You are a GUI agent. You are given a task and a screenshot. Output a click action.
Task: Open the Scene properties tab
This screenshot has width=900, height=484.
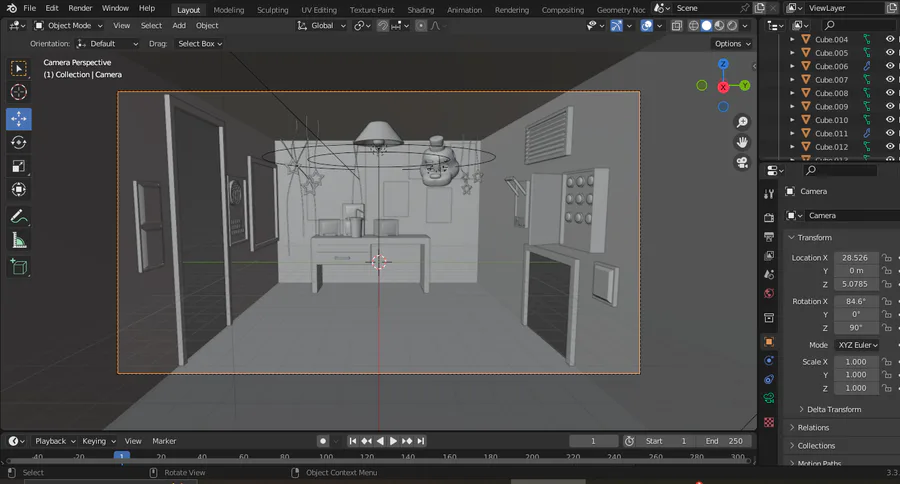769,274
